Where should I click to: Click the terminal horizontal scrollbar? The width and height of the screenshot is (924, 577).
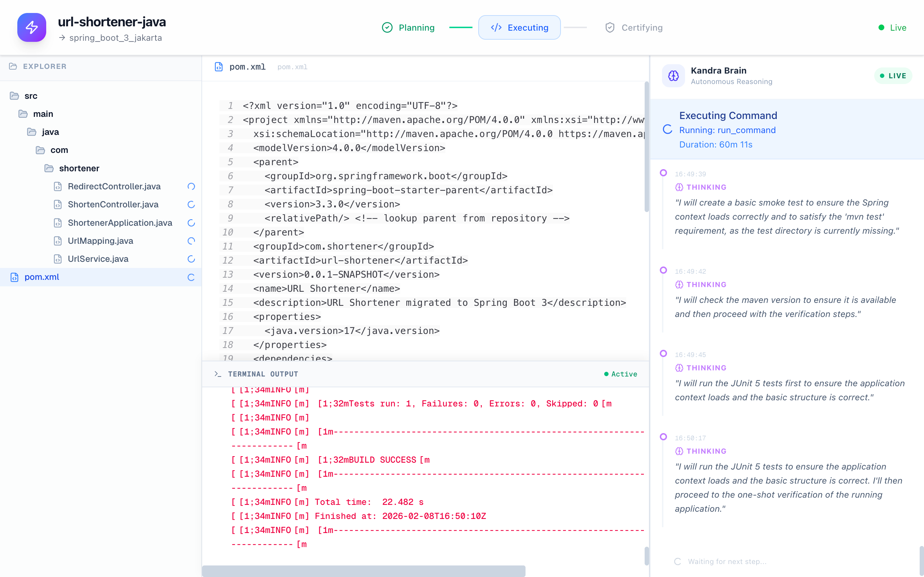(x=363, y=571)
